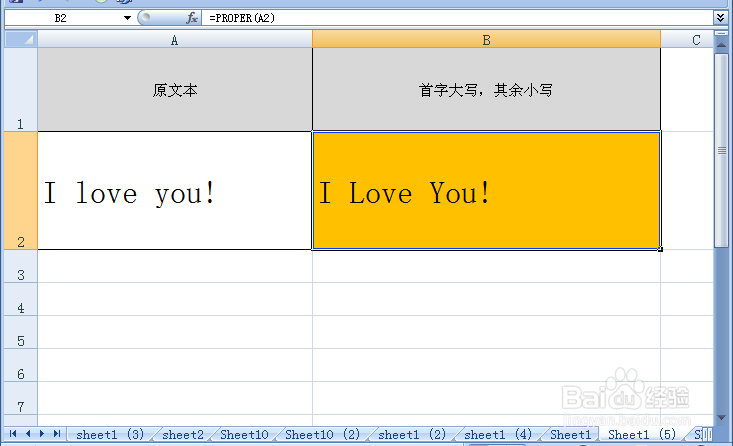Click orange cell 'I Love You!'
The width and height of the screenshot is (733, 446).
pos(486,191)
